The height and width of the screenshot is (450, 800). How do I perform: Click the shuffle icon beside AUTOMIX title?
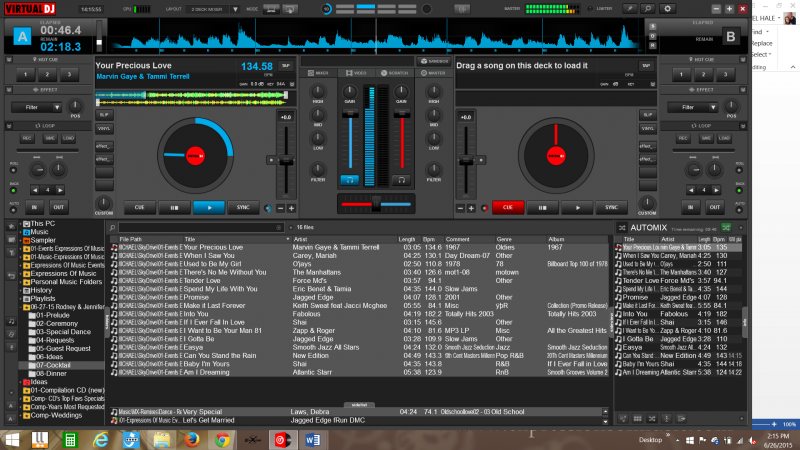(x=621, y=228)
